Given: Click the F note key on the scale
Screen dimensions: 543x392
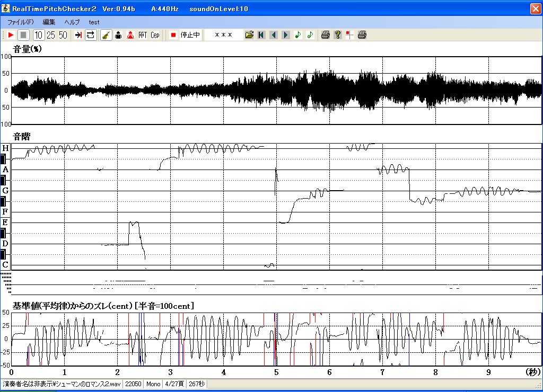Looking at the screenshot, I should pyautogui.click(x=5, y=212).
